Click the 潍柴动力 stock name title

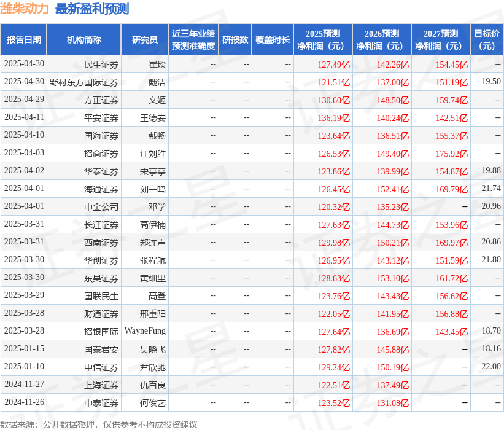pos(26,9)
